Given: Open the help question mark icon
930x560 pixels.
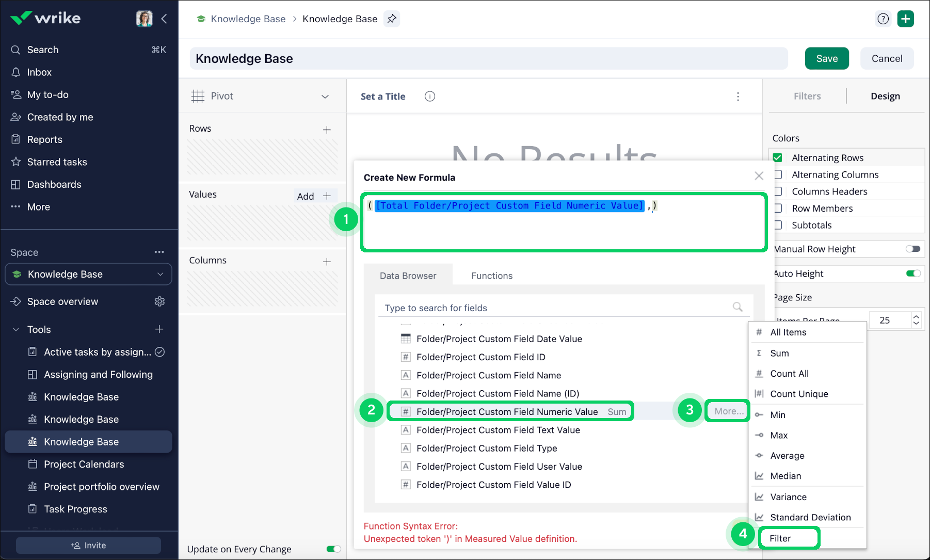Looking at the screenshot, I should (x=883, y=19).
